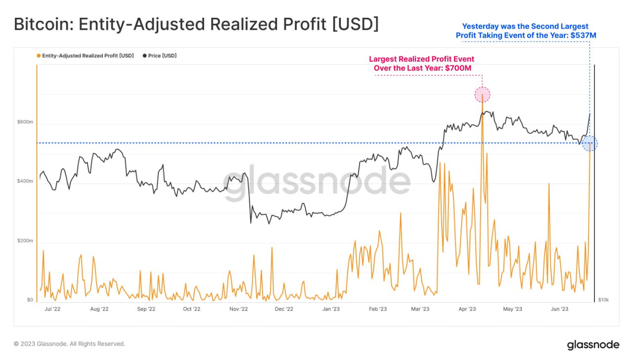Click the glassnode watermark in the chart center
This screenshot has height=364, width=633.
pyautogui.click(x=316, y=182)
